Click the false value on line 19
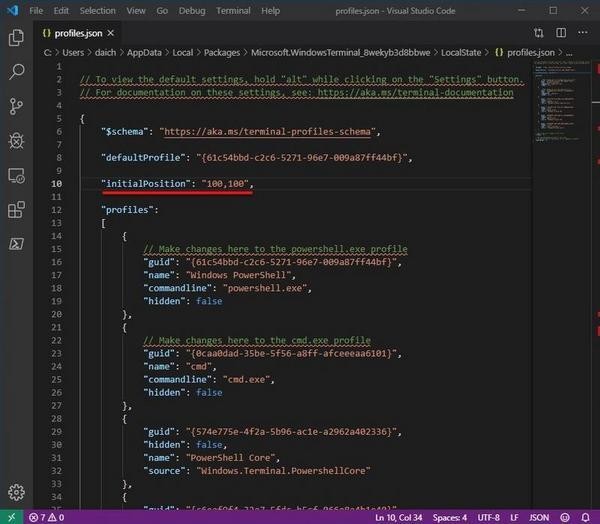 tap(209, 301)
